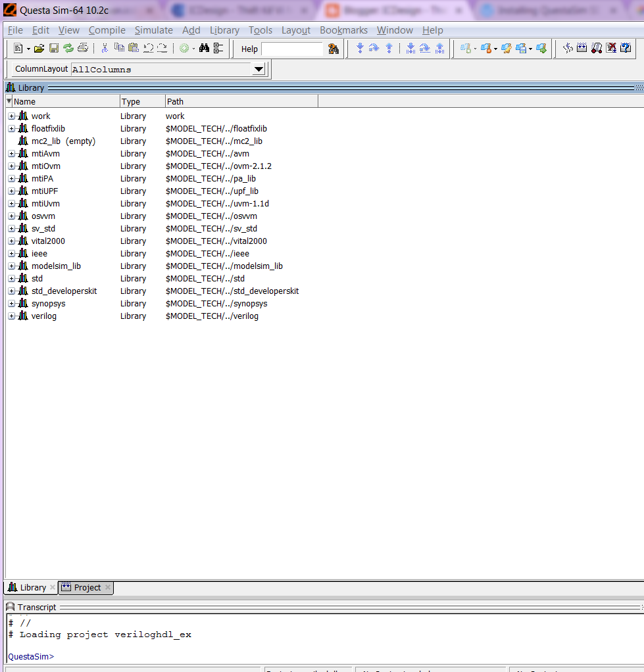Expand the sv_std library node
This screenshot has height=672, width=644.
coord(12,229)
